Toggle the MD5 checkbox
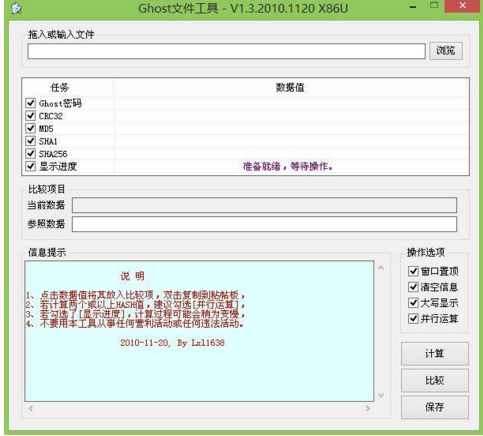The width and height of the screenshot is (483, 436). coord(31,128)
